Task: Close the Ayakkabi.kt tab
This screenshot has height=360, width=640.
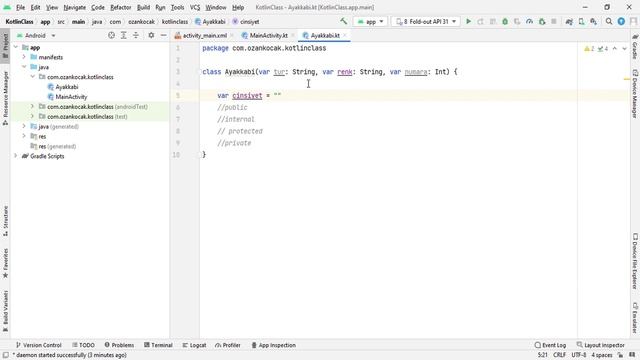Action: click(345, 36)
